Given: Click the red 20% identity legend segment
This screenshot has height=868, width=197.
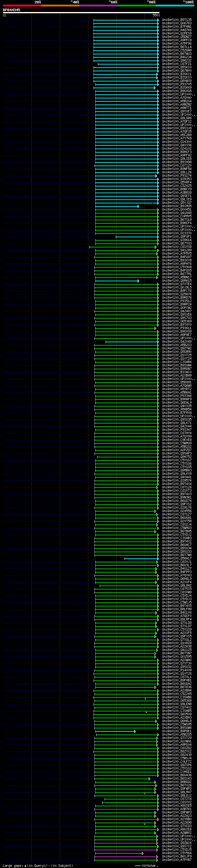Looking at the screenshot, I should click(22, 6).
